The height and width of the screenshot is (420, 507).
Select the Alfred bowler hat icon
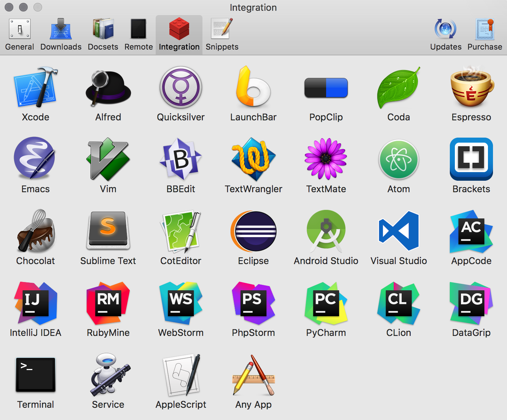click(x=108, y=88)
